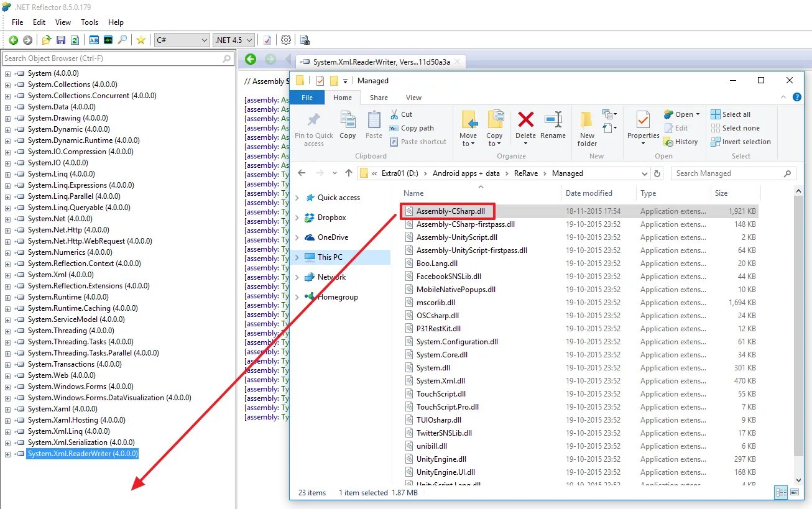This screenshot has height=509, width=812.
Task: Click ReRave in the address breadcrumb
Action: pos(525,173)
